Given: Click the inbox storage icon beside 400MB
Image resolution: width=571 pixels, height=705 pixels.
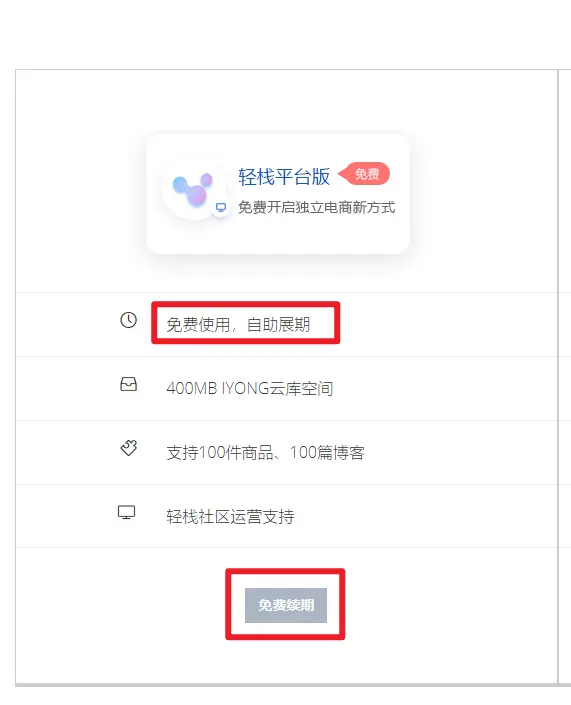Looking at the screenshot, I should coord(128,384).
